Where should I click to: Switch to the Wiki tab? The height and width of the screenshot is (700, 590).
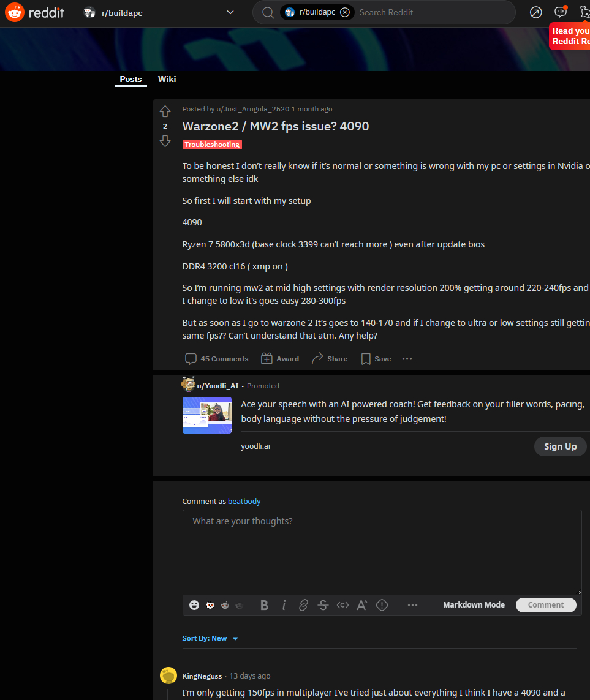(x=167, y=79)
